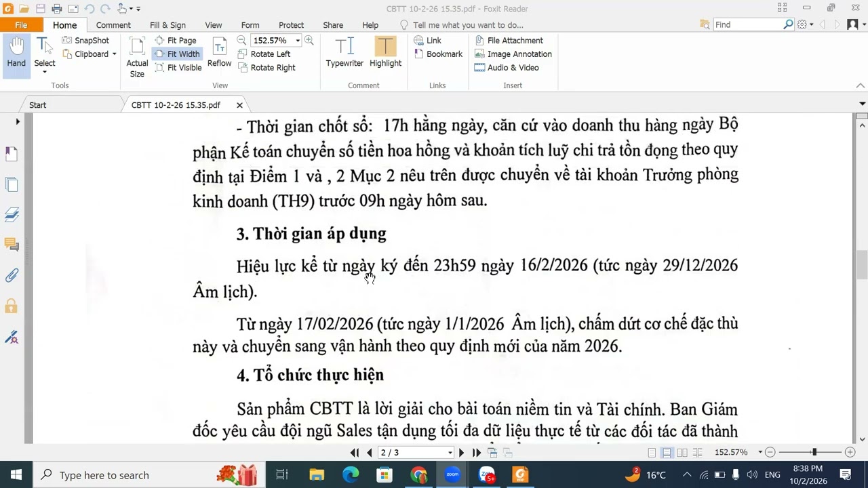Open the comments panel in sidebar
Image resolution: width=868 pixels, height=488 pixels.
12,244
